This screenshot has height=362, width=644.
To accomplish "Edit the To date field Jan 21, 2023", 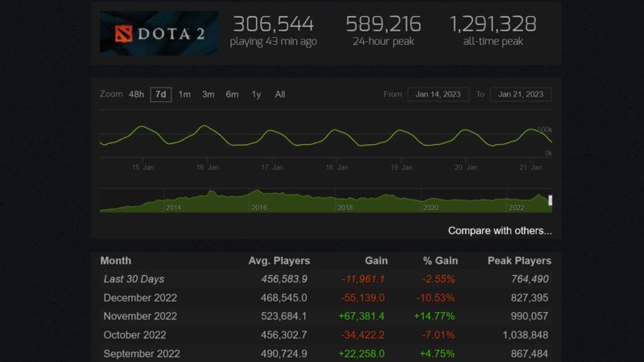I will point(521,94).
